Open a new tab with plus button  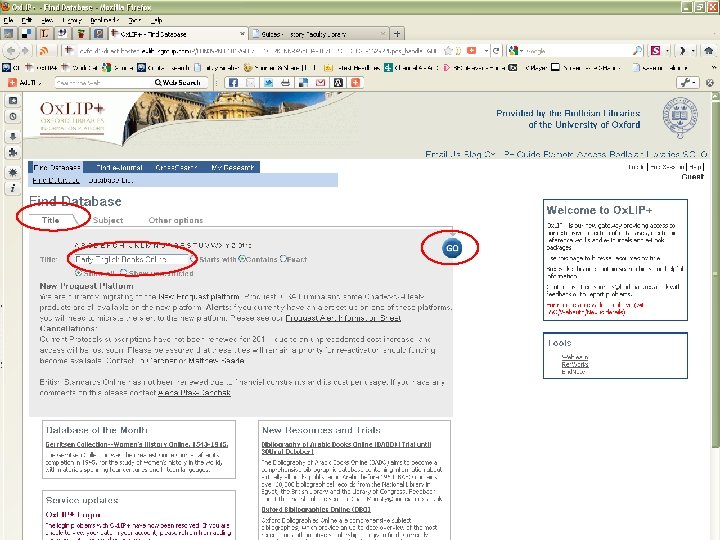point(397,34)
